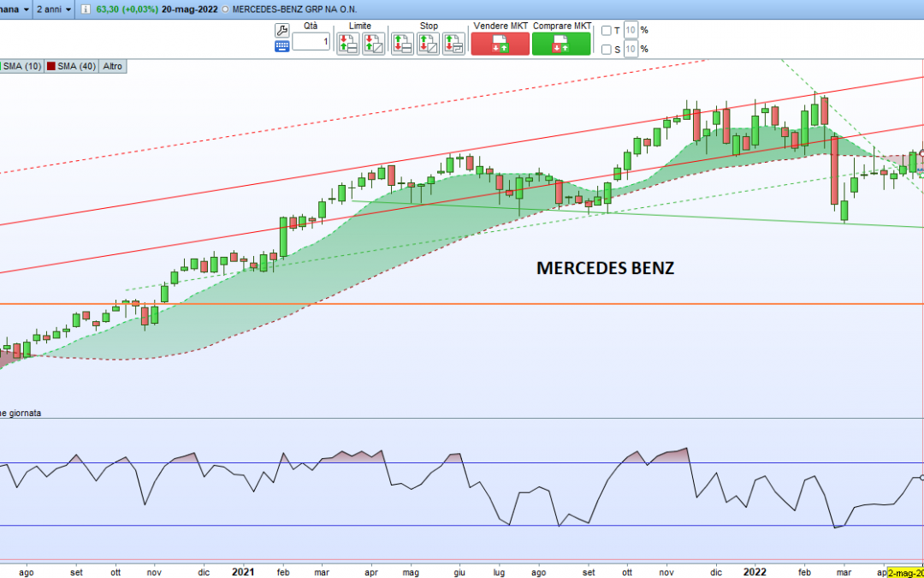Click the 2022 label on the time axis
This screenshot has height=578, width=924.
click(755, 572)
